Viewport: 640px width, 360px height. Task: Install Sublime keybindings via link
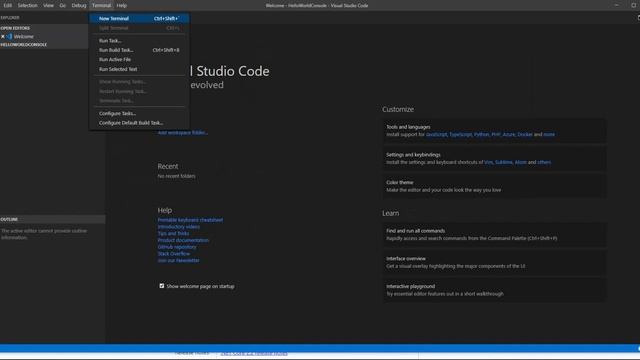(504, 162)
